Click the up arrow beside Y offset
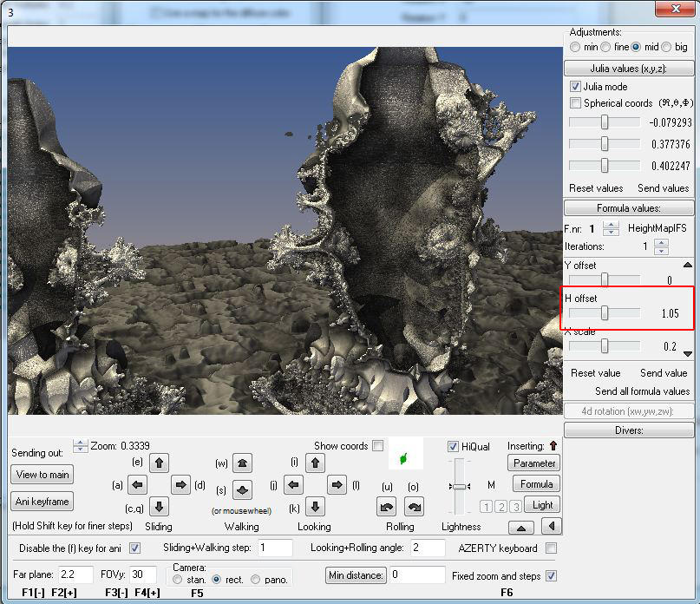The width and height of the screenshot is (700, 604). pyautogui.click(x=688, y=265)
